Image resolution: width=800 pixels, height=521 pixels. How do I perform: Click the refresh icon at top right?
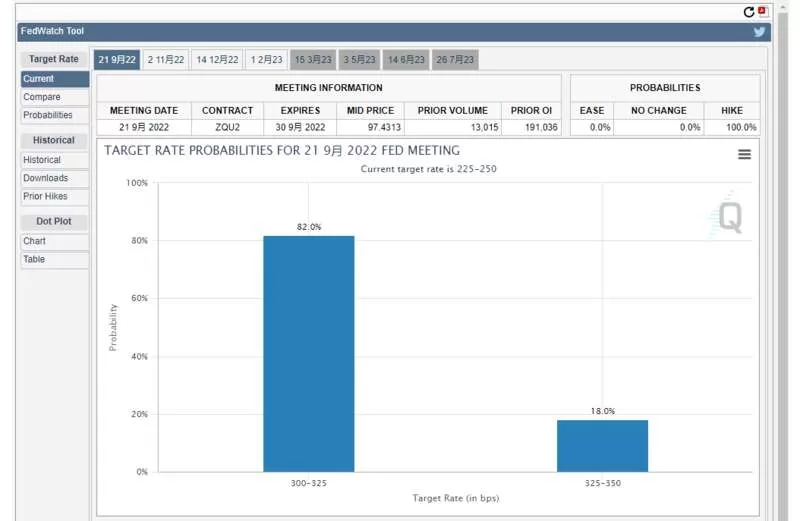click(x=748, y=12)
